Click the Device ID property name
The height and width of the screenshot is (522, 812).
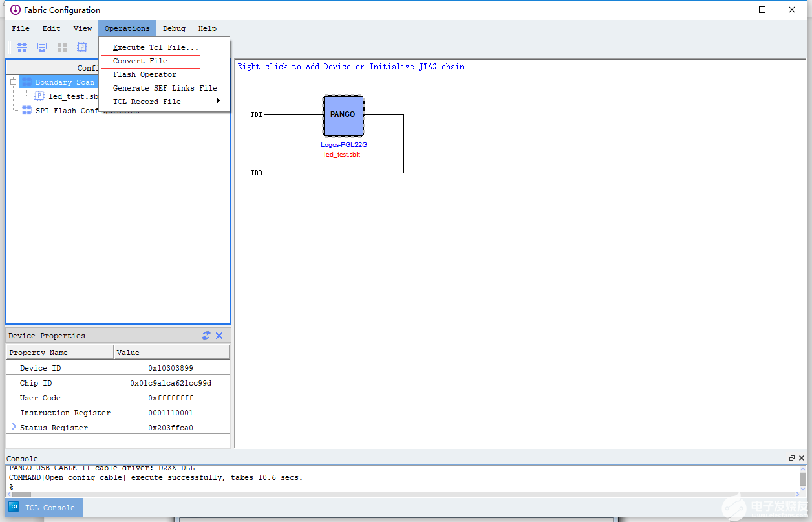point(40,367)
